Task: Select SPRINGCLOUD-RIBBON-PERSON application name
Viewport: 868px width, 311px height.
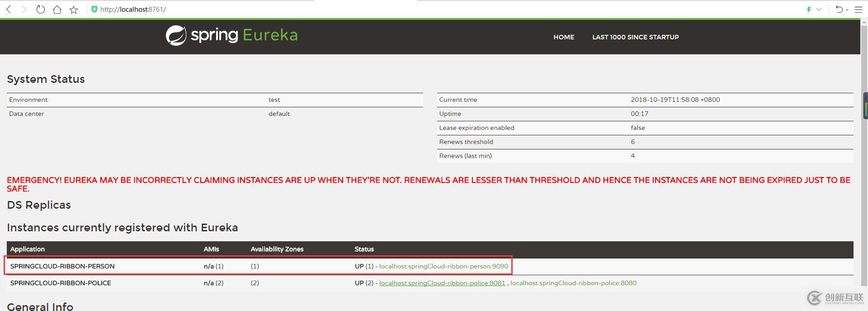Action: 62,266
